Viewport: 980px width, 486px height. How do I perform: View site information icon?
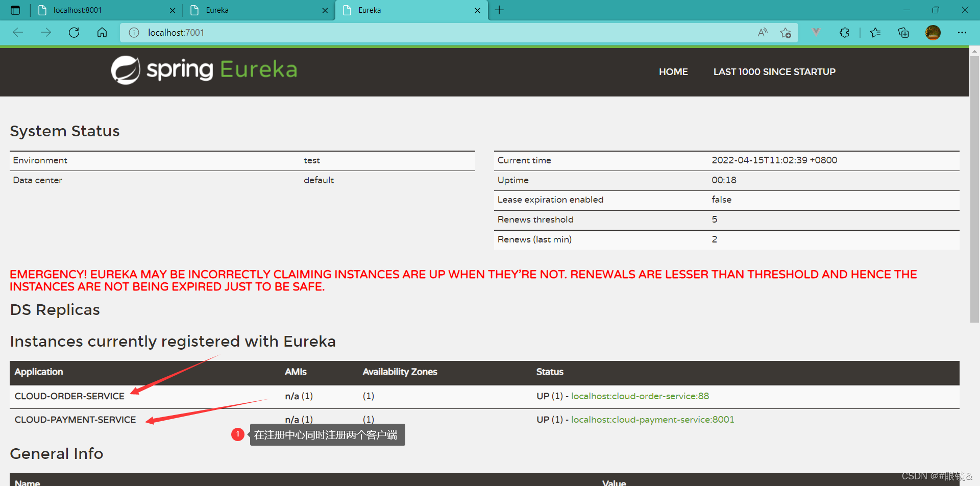click(134, 33)
